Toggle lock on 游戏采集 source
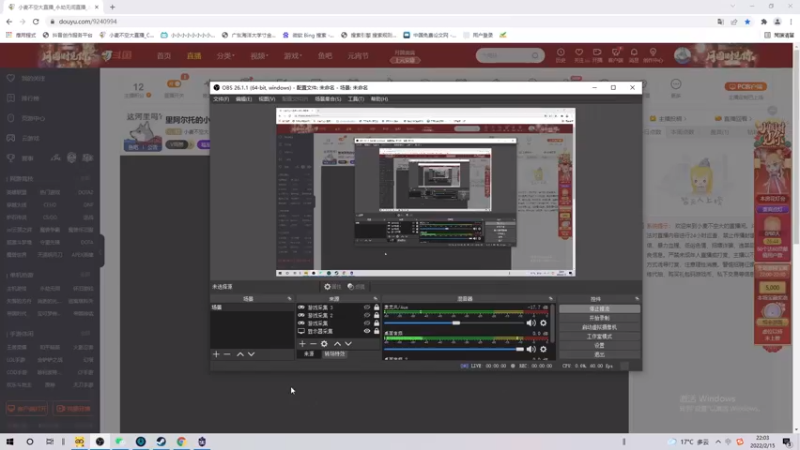Viewport: 800px width, 450px height. [x=377, y=323]
